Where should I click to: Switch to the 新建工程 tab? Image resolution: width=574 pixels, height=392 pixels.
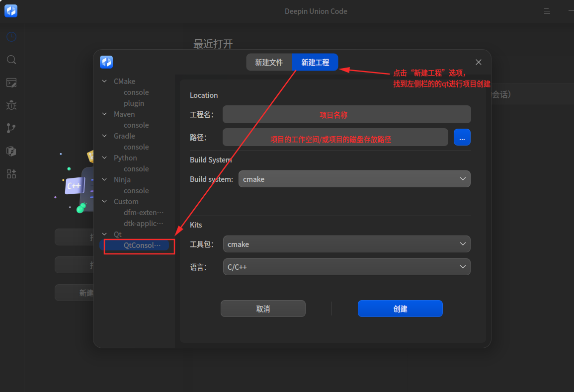tap(315, 62)
